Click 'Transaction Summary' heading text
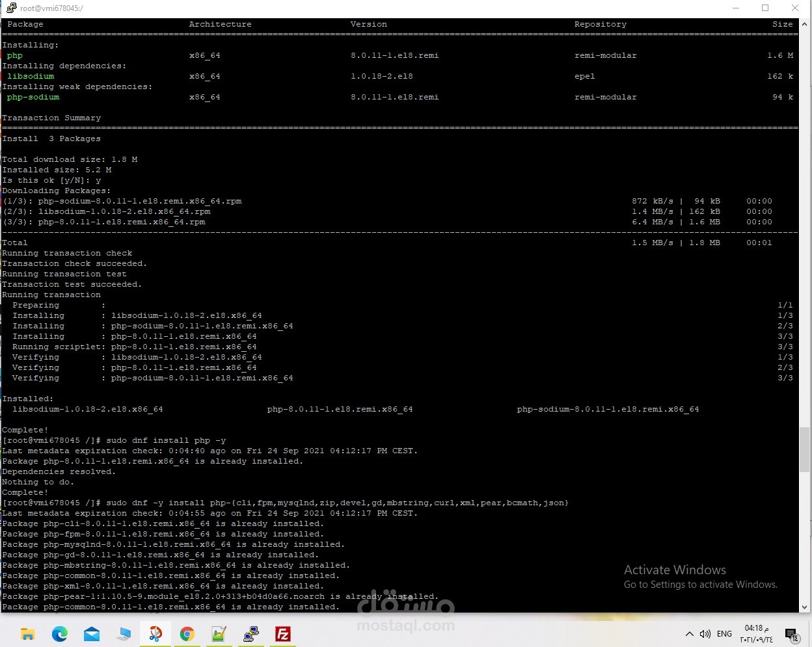The width and height of the screenshot is (812, 647). (x=51, y=118)
